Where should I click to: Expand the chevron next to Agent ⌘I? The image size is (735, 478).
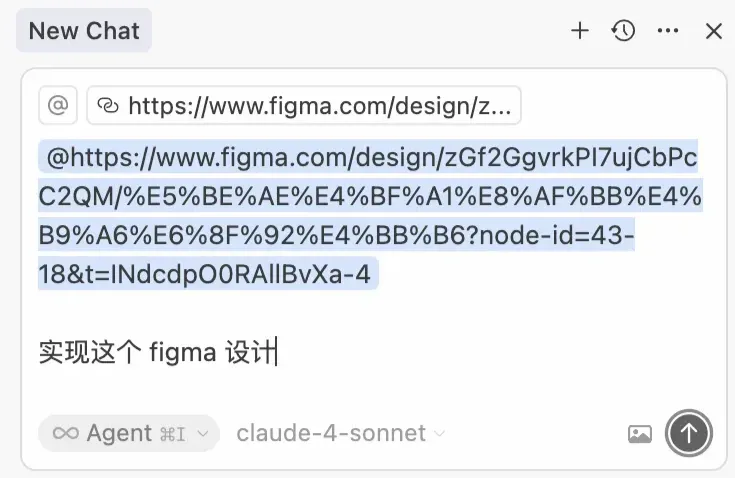[203, 434]
